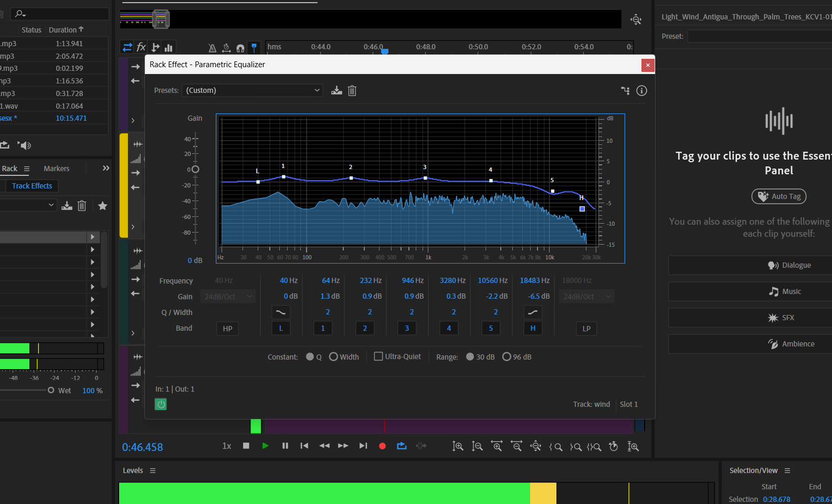Toggle loop playback icon
Screen dimensions: 832x504
click(x=402, y=446)
